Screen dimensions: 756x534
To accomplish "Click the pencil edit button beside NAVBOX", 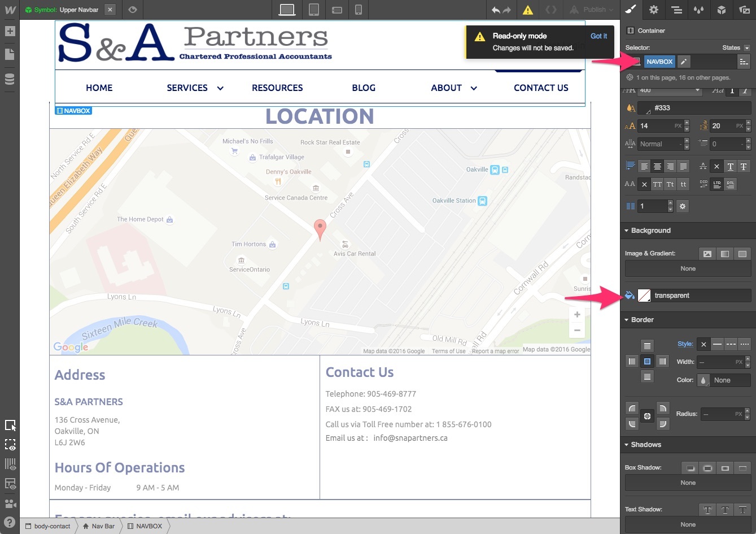I will coord(683,62).
